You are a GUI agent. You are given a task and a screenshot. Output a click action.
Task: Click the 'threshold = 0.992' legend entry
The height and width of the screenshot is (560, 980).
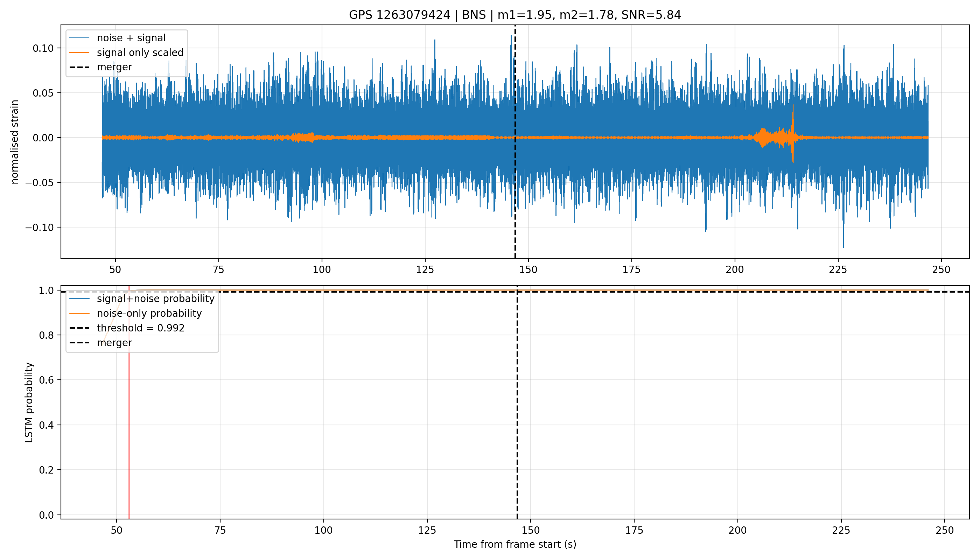(127, 328)
